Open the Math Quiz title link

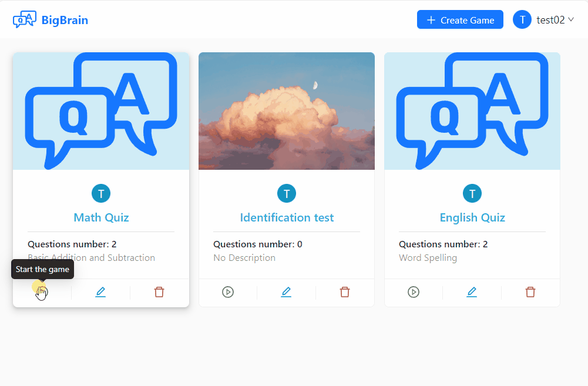pos(101,217)
